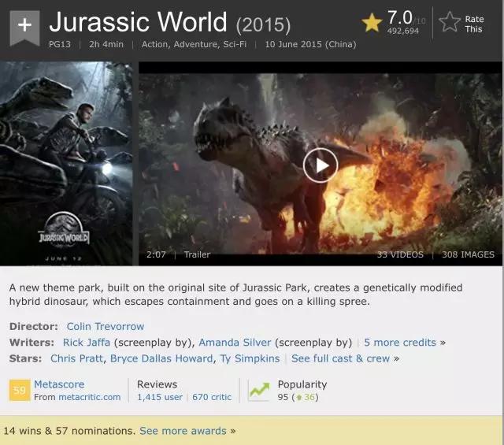Image resolution: width=504 pixels, height=445 pixels.
Task: Click the Action, Adventure, Sci-Fi genres text
Action: tap(194, 44)
